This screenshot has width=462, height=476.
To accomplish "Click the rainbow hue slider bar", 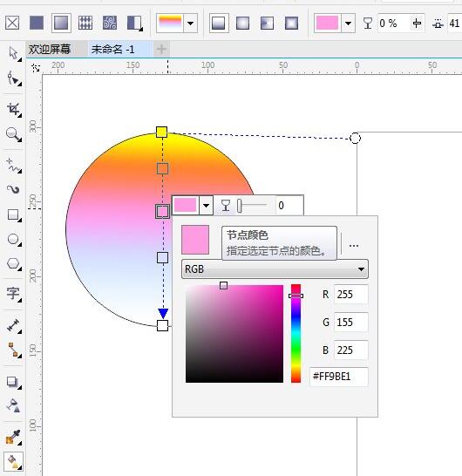I will pyautogui.click(x=296, y=334).
